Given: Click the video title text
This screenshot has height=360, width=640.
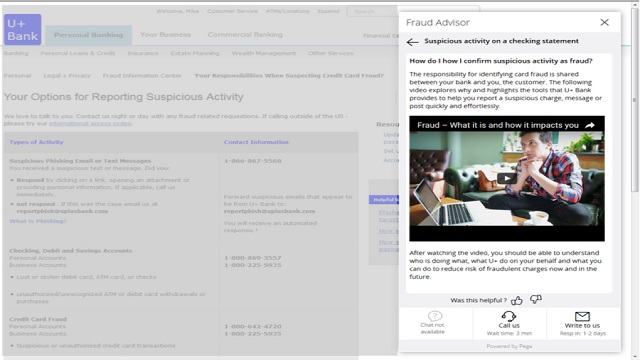Looking at the screenshot, I should click(498, 125).
